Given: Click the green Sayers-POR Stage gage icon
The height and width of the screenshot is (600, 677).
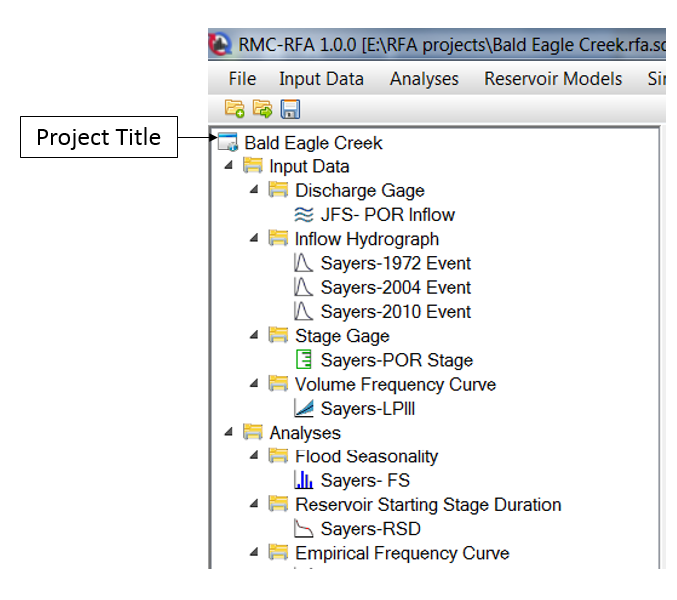Looking at the screenshot, I should [304, 360].
